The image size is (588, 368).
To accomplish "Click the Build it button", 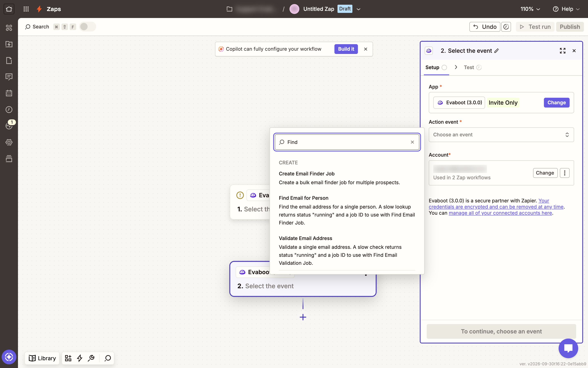I will (x=346, y=49).
